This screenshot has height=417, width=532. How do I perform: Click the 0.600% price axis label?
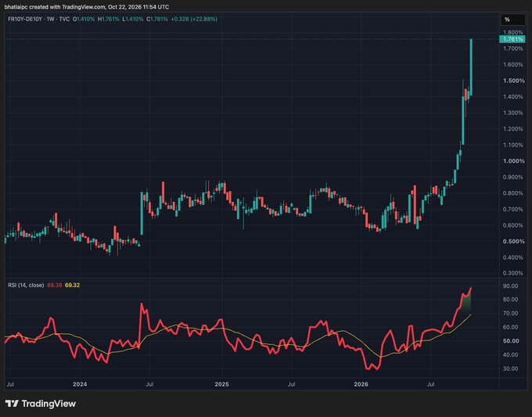[513, 225]
